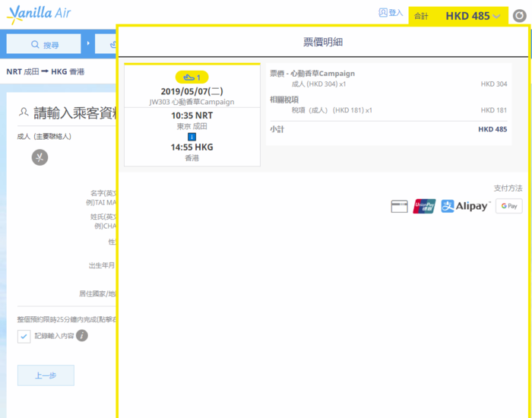Click the credit card payment icon
The width and height of the screenshot is (532, 418).
tap(399, 206)
